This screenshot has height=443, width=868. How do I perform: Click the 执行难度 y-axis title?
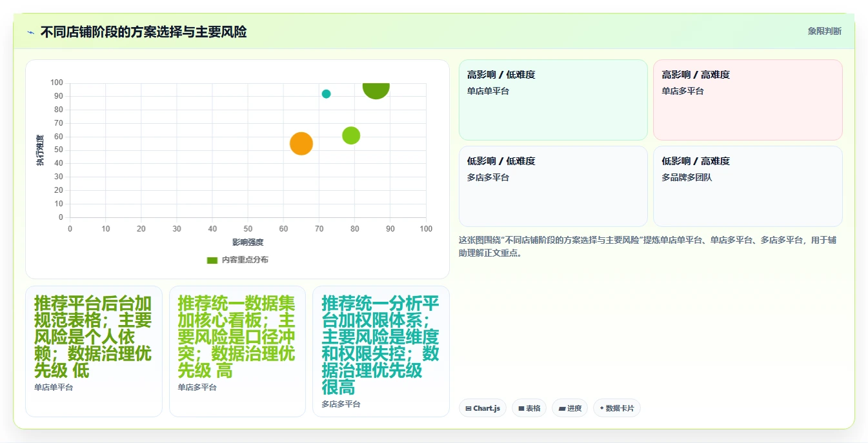pyautogui.click(x=40, y=150)
